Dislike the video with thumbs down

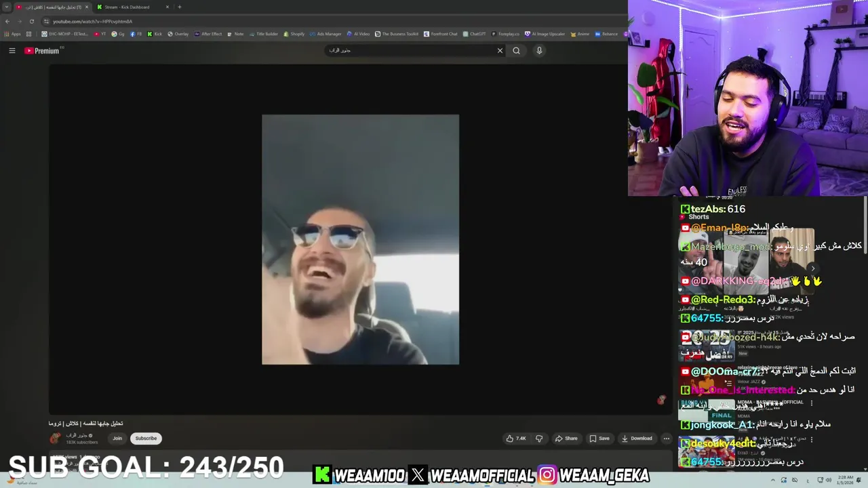tap(539, 439)
